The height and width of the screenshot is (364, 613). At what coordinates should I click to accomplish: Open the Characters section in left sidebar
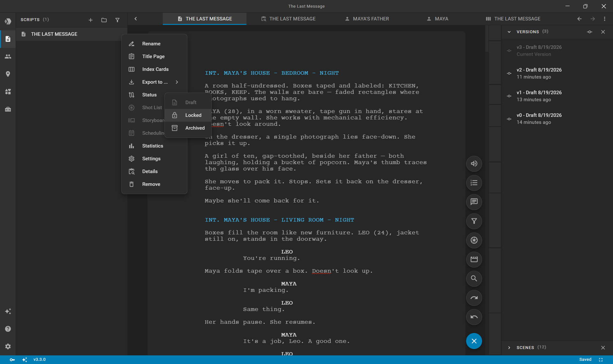(8, 57)
